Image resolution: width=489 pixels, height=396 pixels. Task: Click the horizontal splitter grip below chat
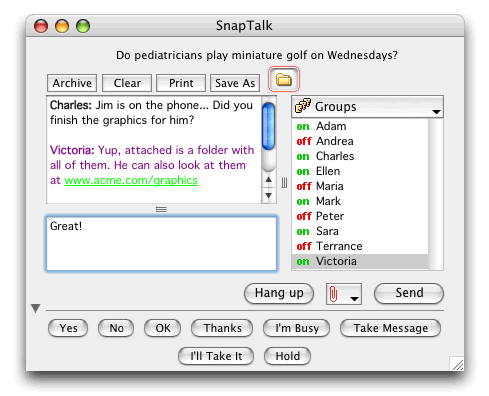coord(161,209)
